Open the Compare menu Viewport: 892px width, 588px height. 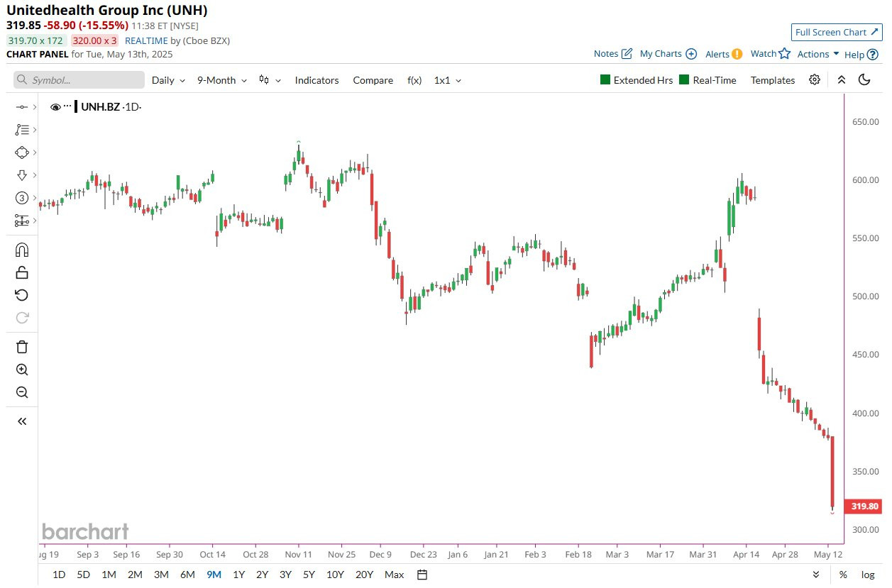373,80
